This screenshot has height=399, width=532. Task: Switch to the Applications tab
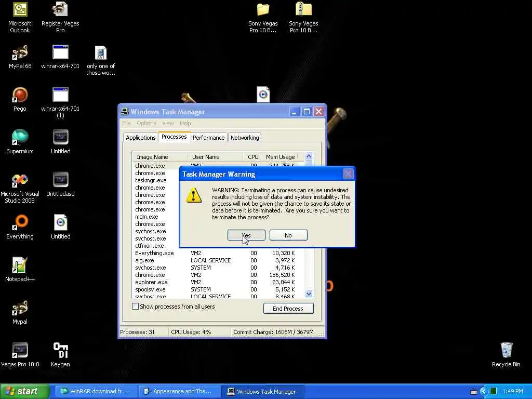140,137
